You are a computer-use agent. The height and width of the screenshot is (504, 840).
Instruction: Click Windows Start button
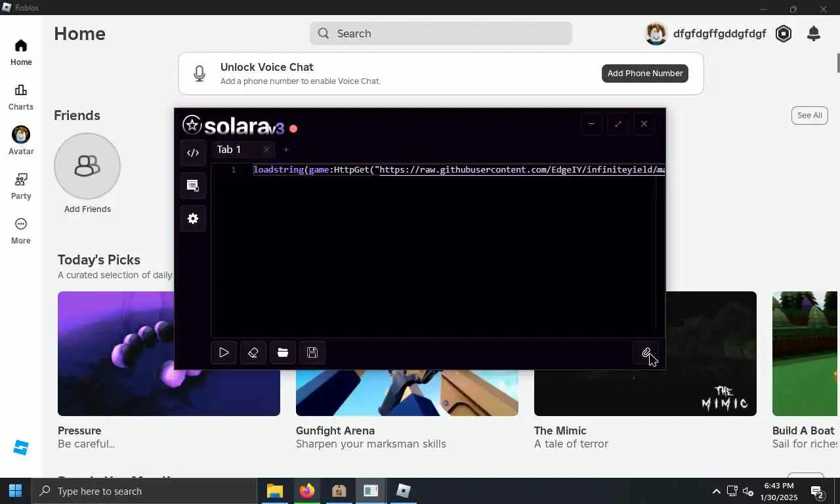(16, 491)
